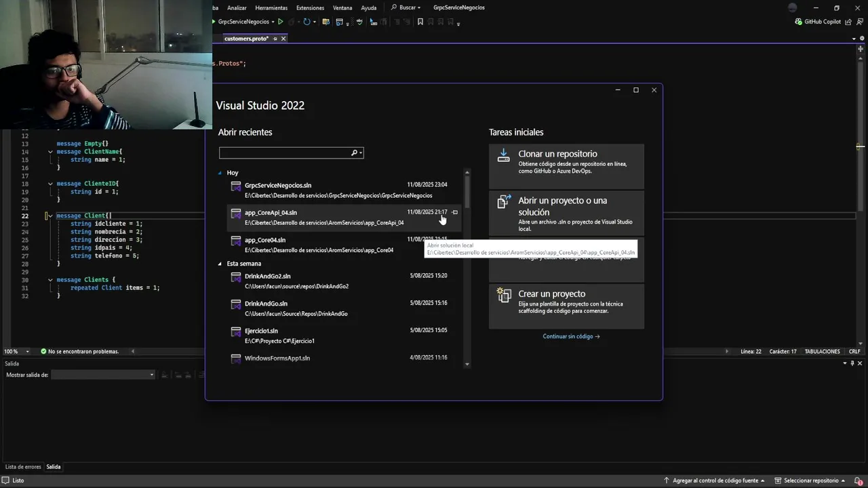
Task: Click the browser window icon in the toolbar
Action: click(339, 22)
